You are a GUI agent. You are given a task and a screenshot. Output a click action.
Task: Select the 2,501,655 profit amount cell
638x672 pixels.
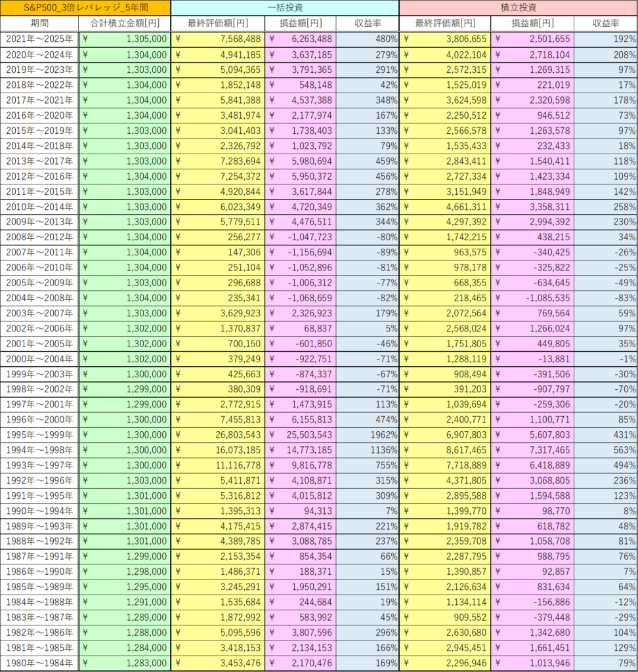coord(532,39)
